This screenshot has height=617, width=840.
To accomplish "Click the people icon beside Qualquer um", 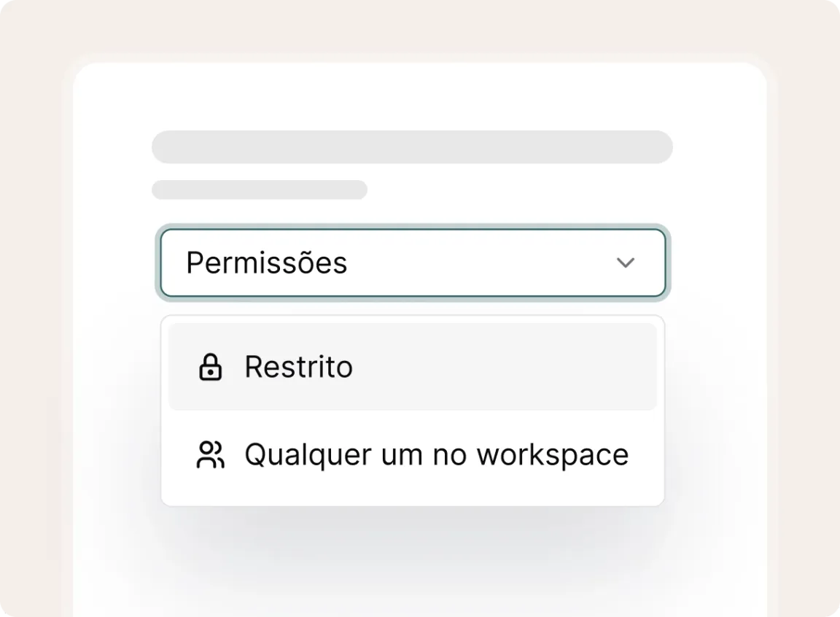I will click(211, 454).
